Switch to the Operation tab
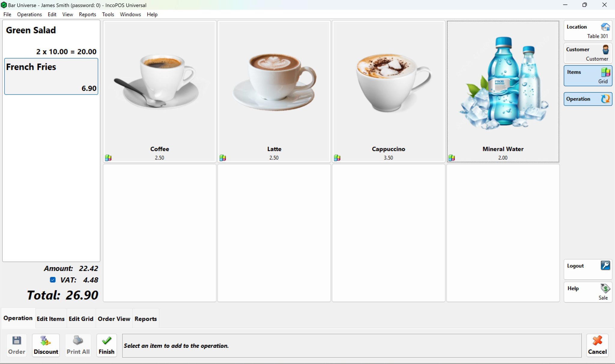The height and width of the screenshot is (364, 615). pyautogui.click(x=18, y=318)
